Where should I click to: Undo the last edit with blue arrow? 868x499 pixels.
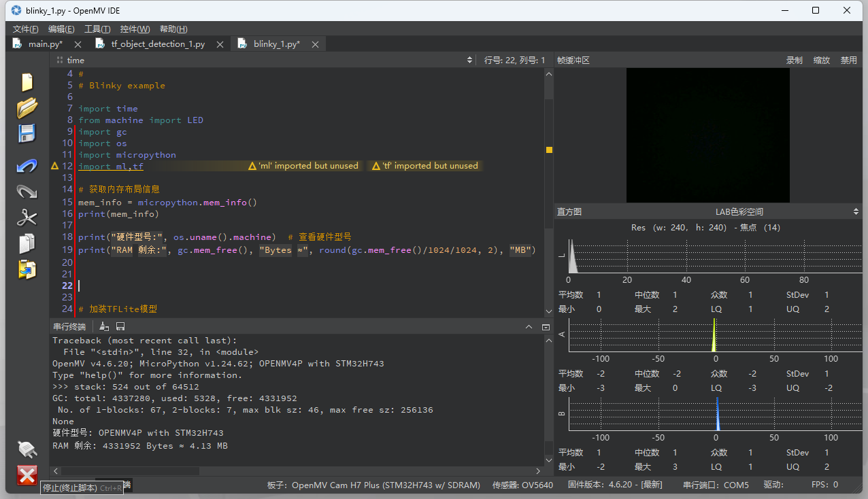pyautogui.click(x=27, y=166)
